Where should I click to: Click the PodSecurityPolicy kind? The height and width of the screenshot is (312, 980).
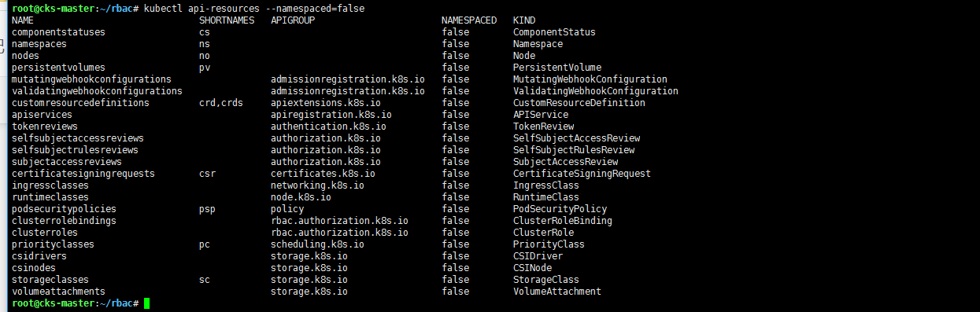[x=560, y=209]
